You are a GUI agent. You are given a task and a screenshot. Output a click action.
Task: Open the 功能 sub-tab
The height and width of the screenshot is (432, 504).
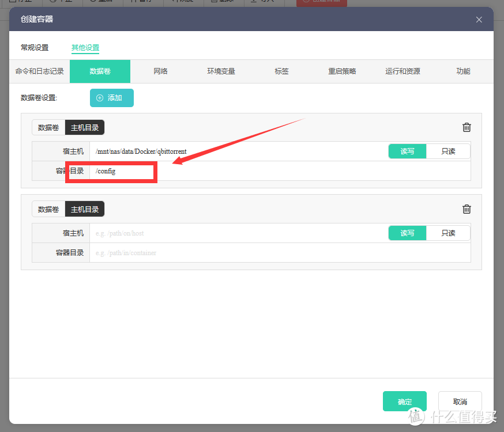(x=463, y=71)
